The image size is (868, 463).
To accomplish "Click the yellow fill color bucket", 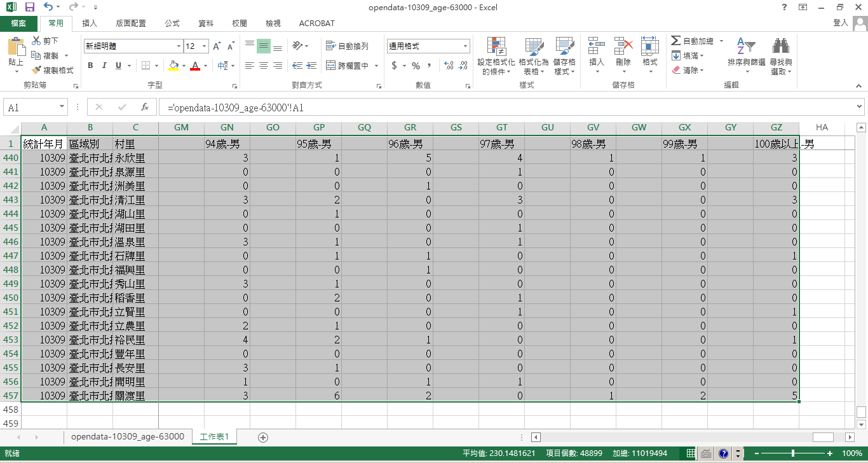I will pos(173,66).
